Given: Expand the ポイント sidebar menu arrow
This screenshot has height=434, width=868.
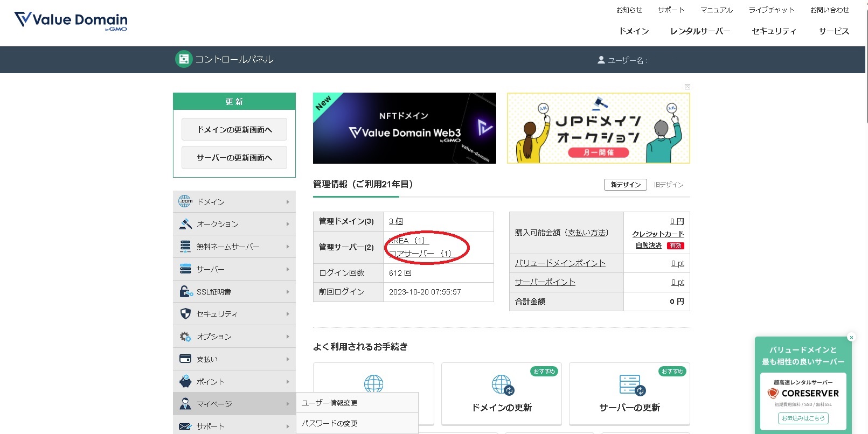Looking at the screenshot, I should click(288, 382).
